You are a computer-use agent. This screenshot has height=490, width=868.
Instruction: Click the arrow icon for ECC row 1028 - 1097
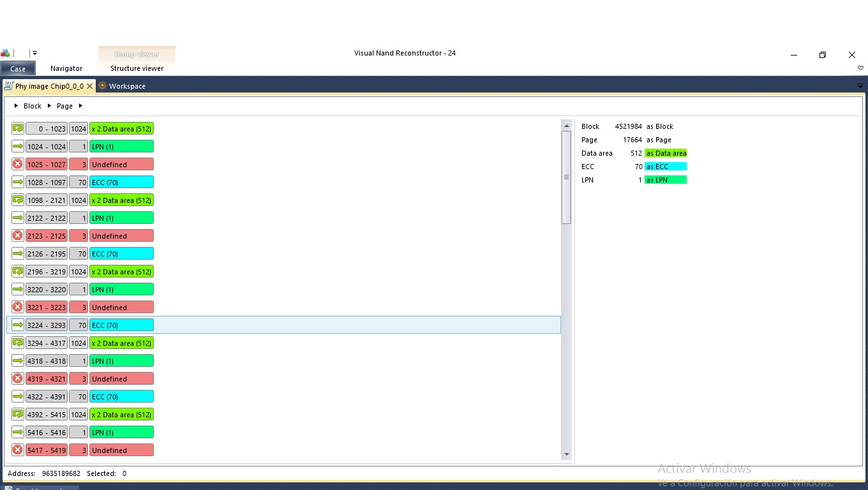pyautogui.click(x=18, y=182)
